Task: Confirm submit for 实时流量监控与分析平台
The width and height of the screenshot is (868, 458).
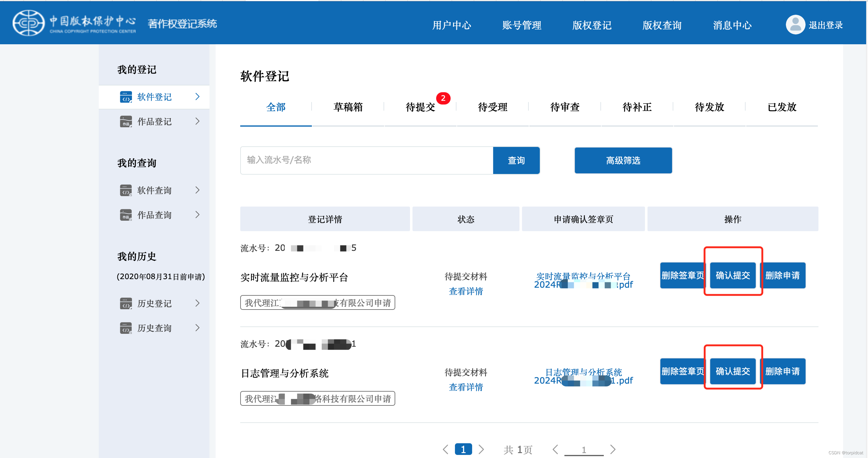Action: (733, 275)
